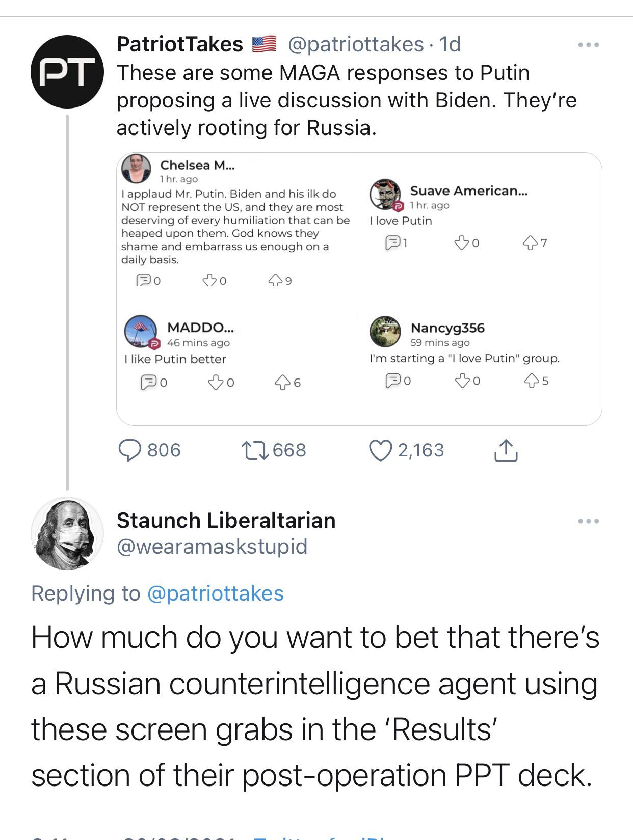Like the PatriotTakes tweet
The height and width of the screenshot is (840, 633).
pyautogui.click(x=380, y=451)
